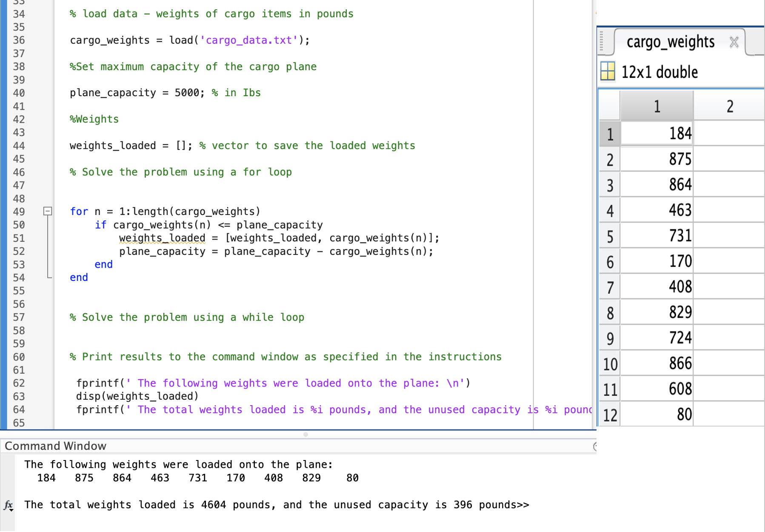765x532 pixels.
Task: Click the variable grid icon beside 12x1 double
Action: click(608, 71)
